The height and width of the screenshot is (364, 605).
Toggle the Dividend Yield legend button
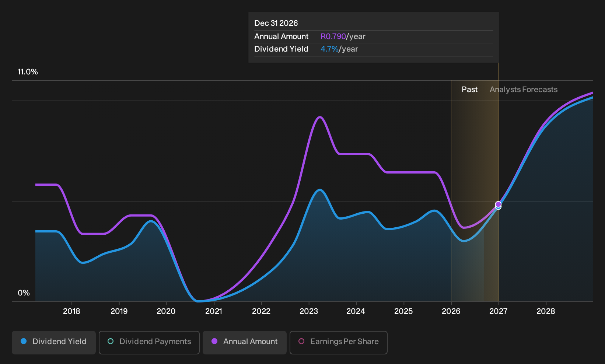54,343
